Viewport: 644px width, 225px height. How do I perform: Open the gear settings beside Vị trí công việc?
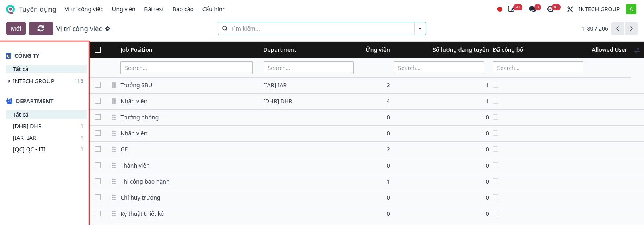pyautogui.click(x=108, y=29)
